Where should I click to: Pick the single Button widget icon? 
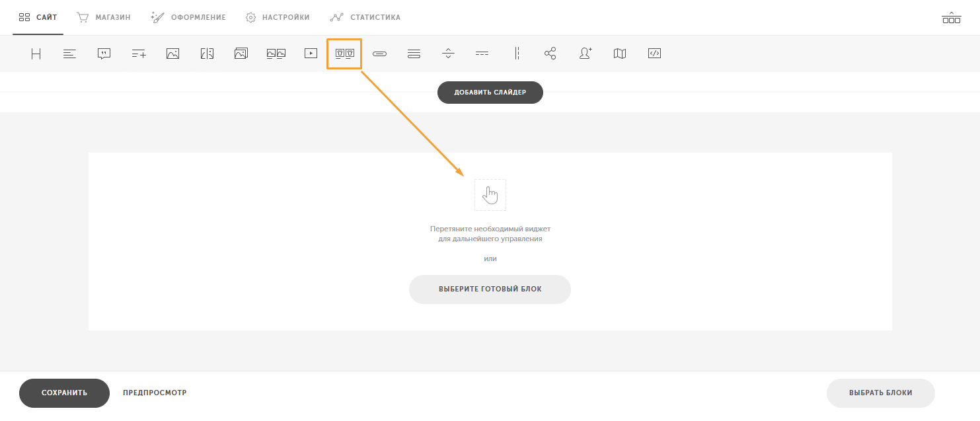point(379,54)
